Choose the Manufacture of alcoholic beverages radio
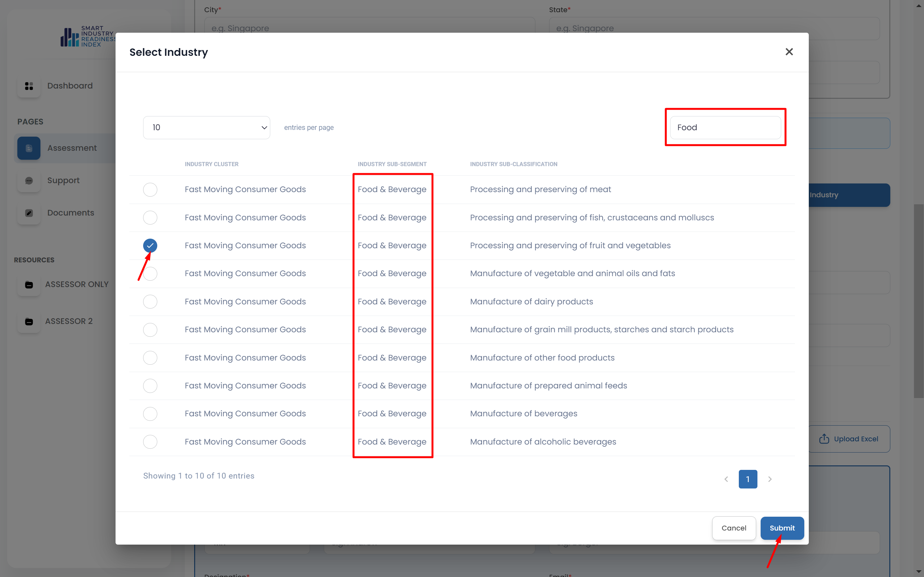Image resolution: width=924 pixels, height=577 pixels. 150,442
